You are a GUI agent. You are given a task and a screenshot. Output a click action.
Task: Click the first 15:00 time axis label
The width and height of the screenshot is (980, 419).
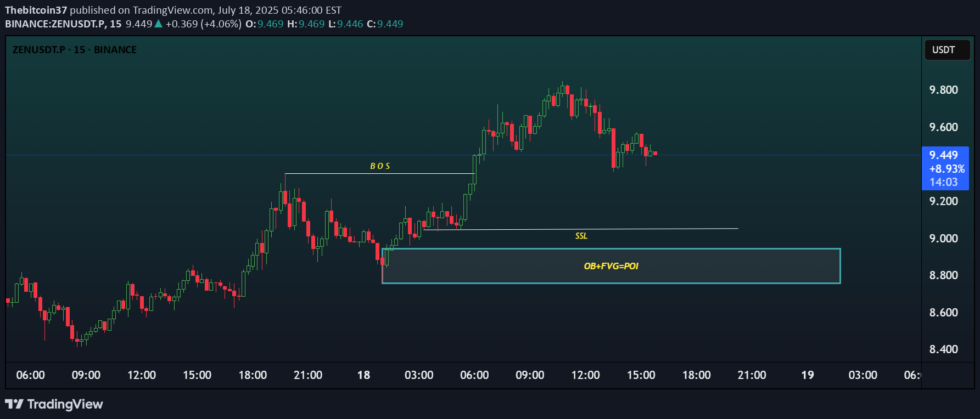[x=197, y=375]
